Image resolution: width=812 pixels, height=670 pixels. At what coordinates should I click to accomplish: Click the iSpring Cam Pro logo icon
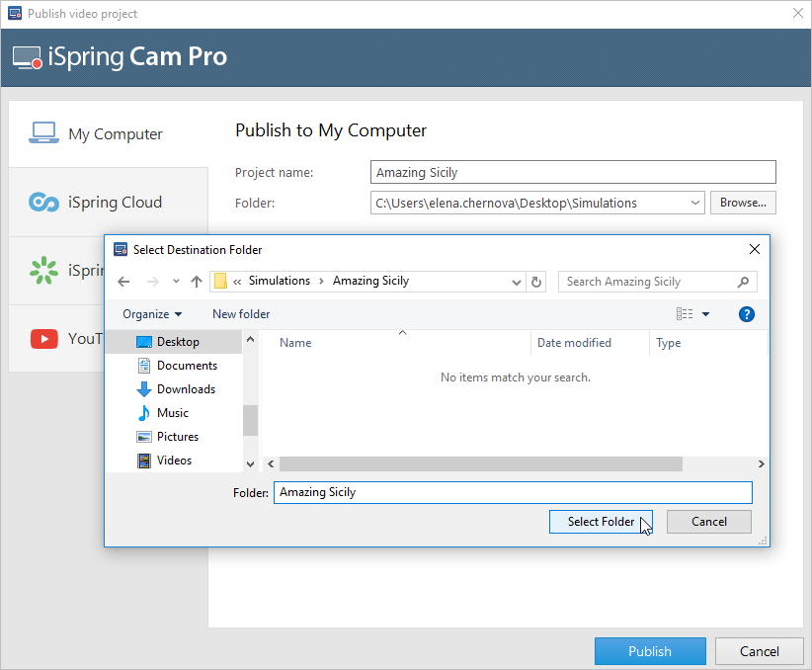pos(28,57)
